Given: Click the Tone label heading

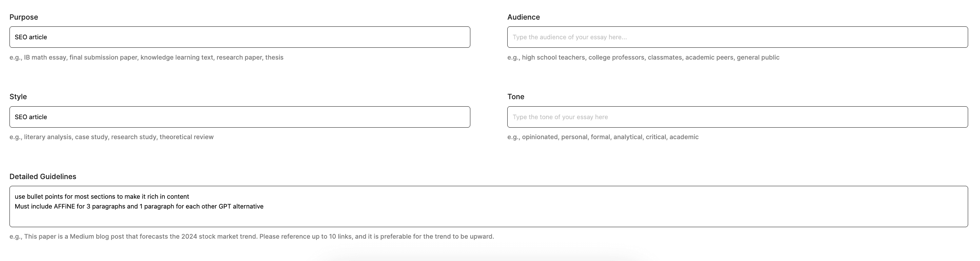Looking at the screenshot, I should tap(516, 96).
